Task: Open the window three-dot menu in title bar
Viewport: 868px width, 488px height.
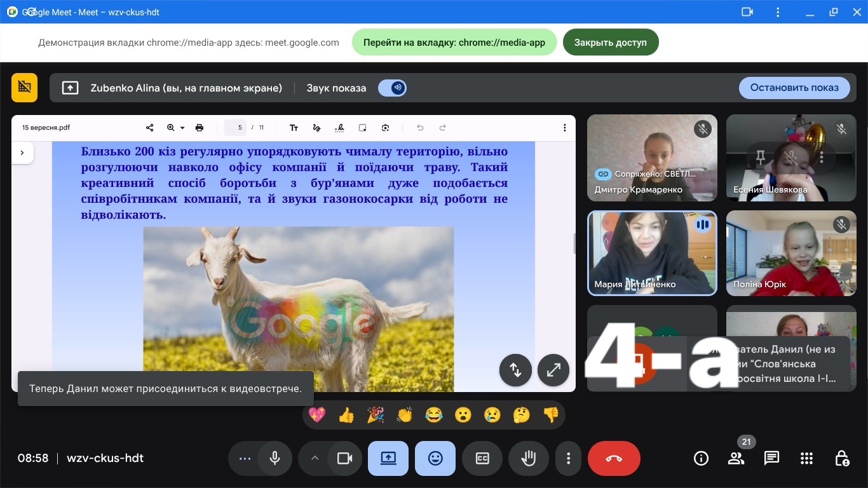Action: [778, 12]
